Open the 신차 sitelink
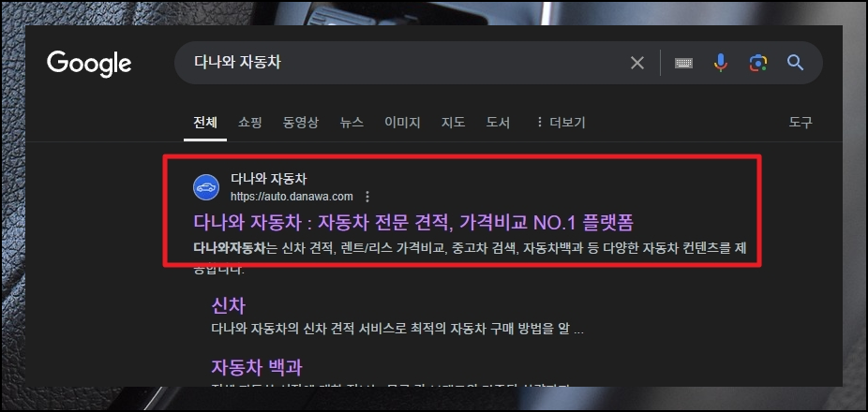This screenshot has width=868, height=412. click(228, 305)
